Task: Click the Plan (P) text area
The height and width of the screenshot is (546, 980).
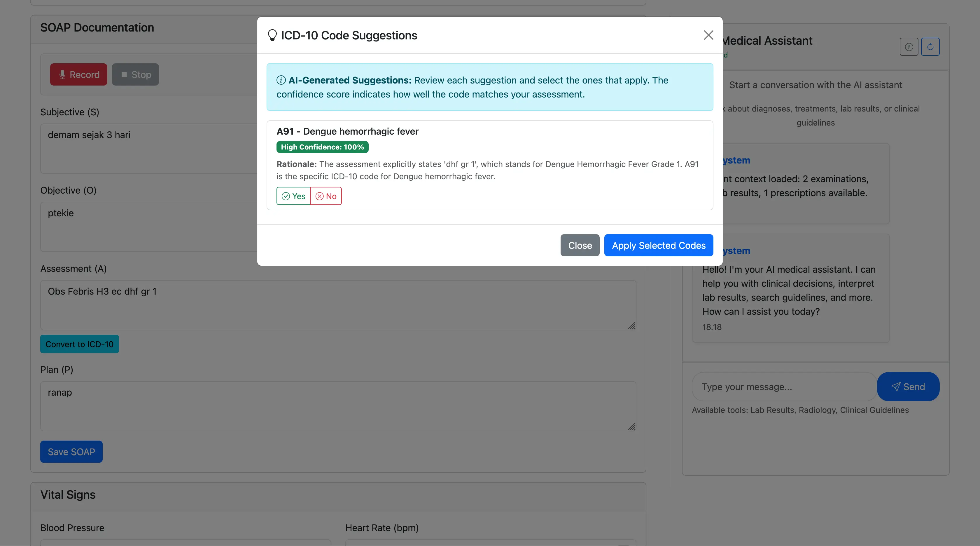Action: coord(338,406)
